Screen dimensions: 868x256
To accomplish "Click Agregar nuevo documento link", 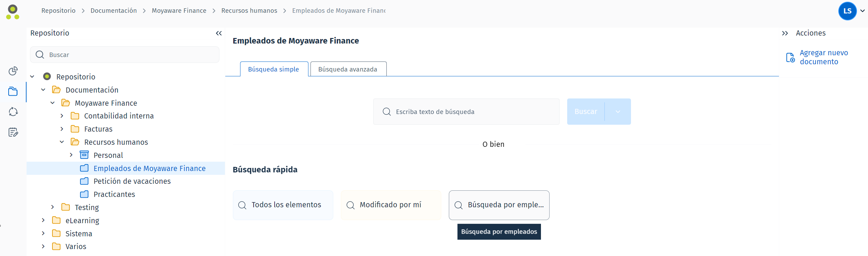I will click(824, 57).
